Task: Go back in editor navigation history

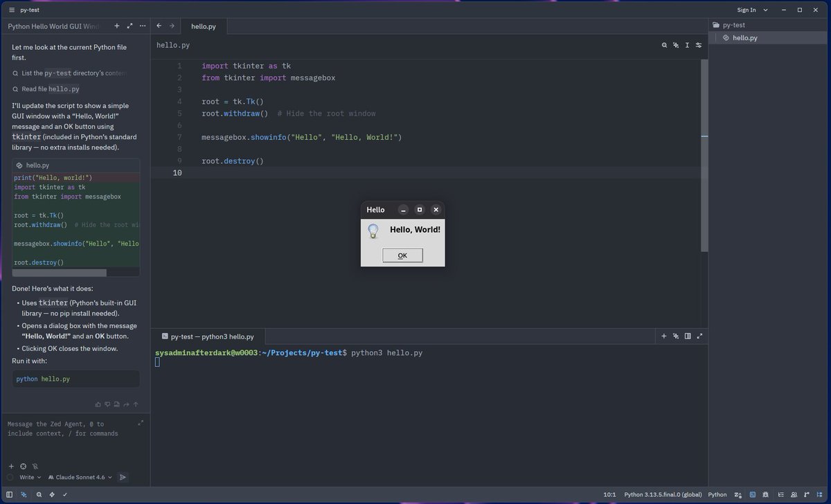Action: coord(159,26)
